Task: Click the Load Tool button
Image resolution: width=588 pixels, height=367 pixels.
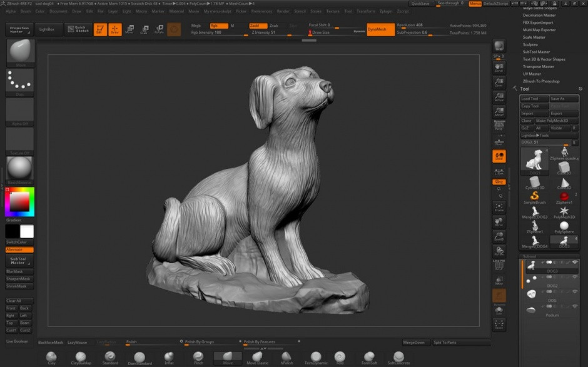Action: coord(534,99)
